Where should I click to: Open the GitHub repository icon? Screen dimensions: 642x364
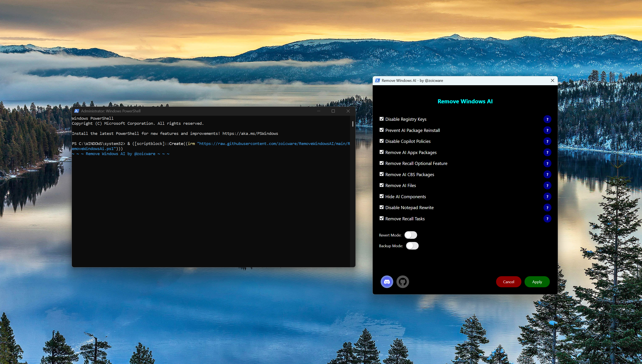coord(402,282)
